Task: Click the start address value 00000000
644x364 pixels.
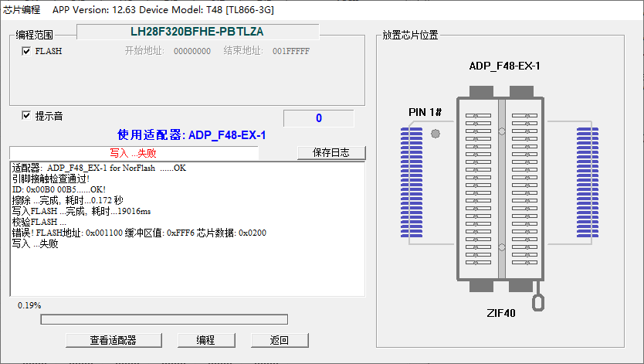Action: click(192, 52)
